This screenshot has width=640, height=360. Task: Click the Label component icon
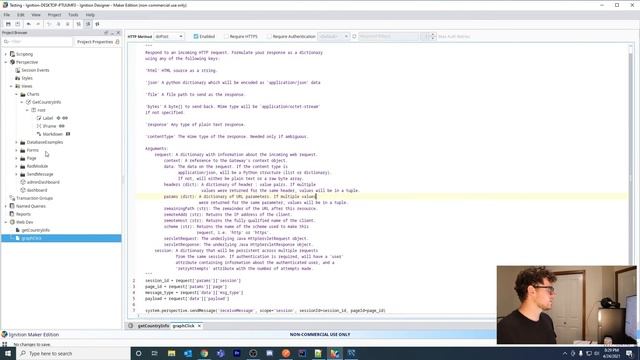[39, 118]
